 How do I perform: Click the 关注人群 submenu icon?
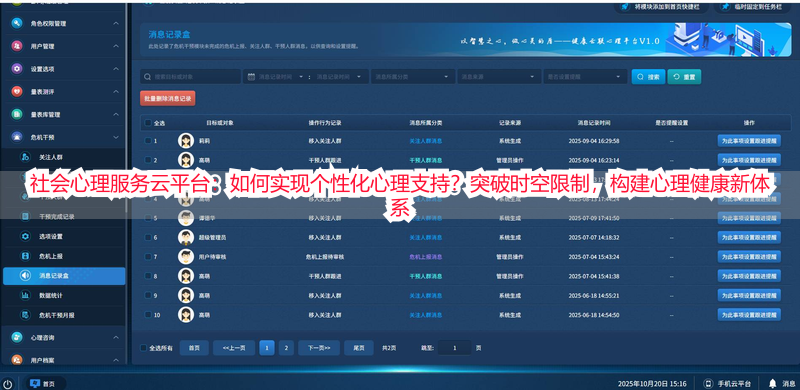[25, 157]
